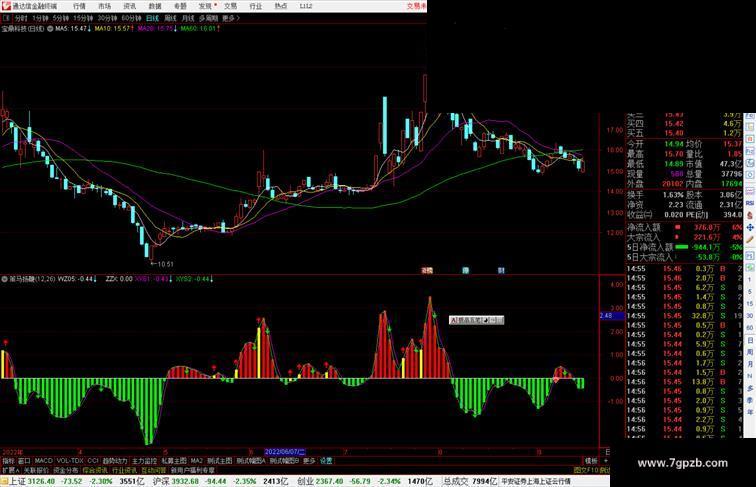Viewport: 756px width, 487px height.
Task: Select 日 shortcut in right sidebar
Action: coord(750,340)
